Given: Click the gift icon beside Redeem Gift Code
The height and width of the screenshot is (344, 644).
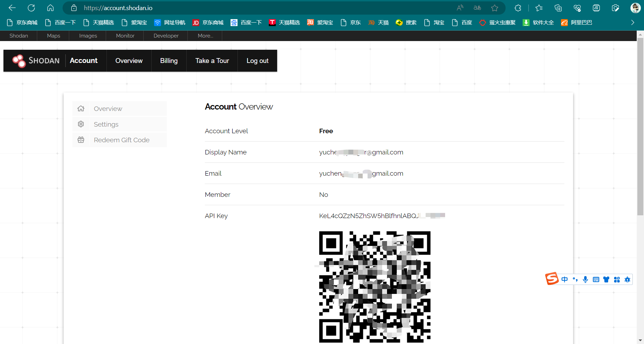Looking at the screenshot, I should pos(81,140).
